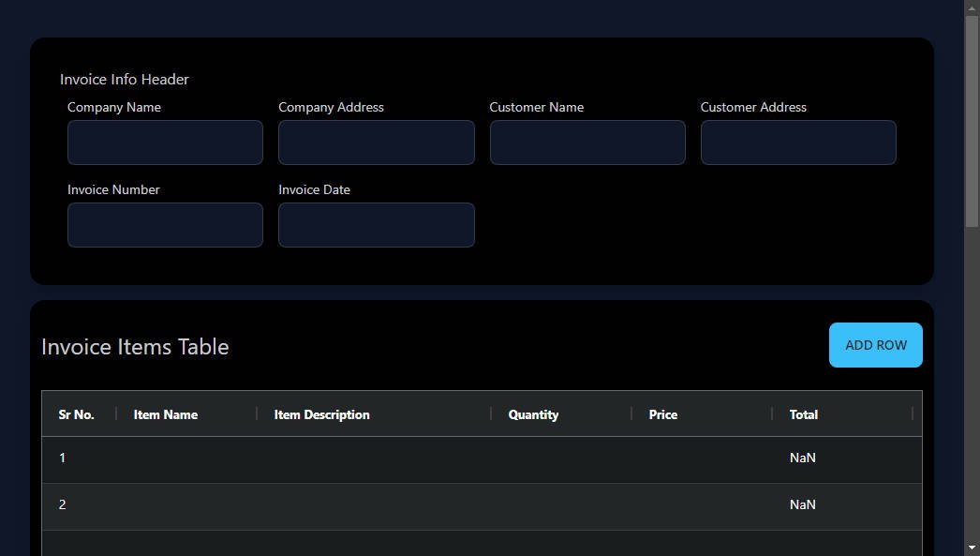The height and width of the screenshot is (556, 980).
Task: Click the NaN total in row 2
Action: pos(802,504)
